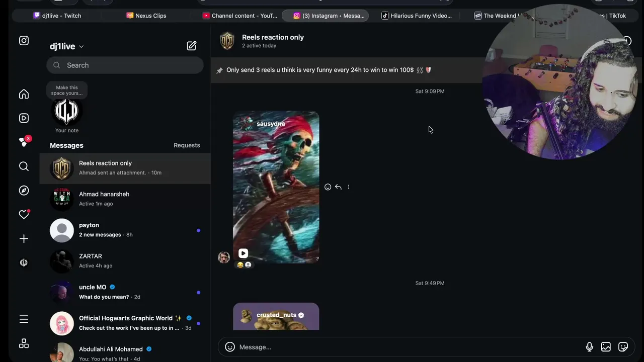This screenshot has width=644, height=362.
Task: Click 'Sat 9:09 PM' timestamp
Action: [x=430, y=91]
